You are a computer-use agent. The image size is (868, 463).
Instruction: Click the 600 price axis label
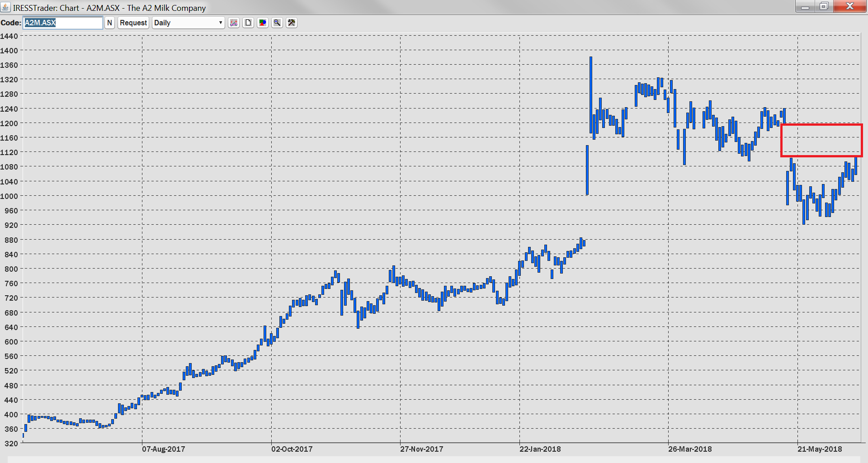tap(11, 342)
